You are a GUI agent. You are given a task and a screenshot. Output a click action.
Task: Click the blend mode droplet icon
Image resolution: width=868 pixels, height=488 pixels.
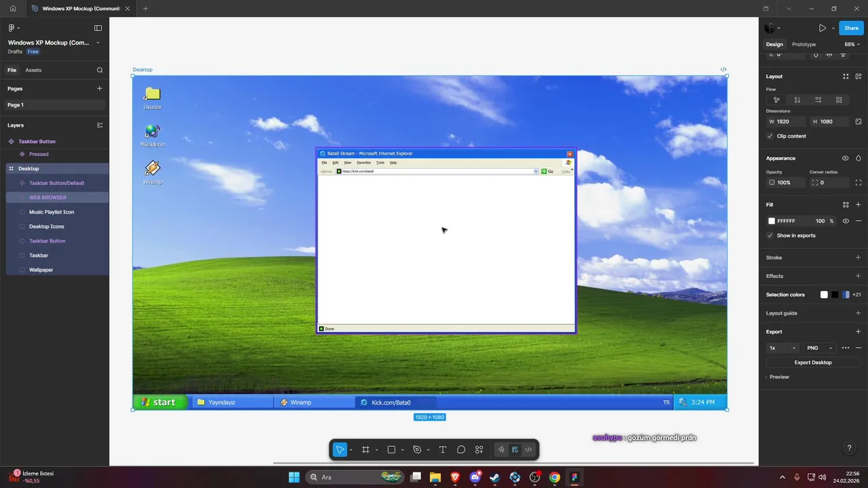[859, 158]
